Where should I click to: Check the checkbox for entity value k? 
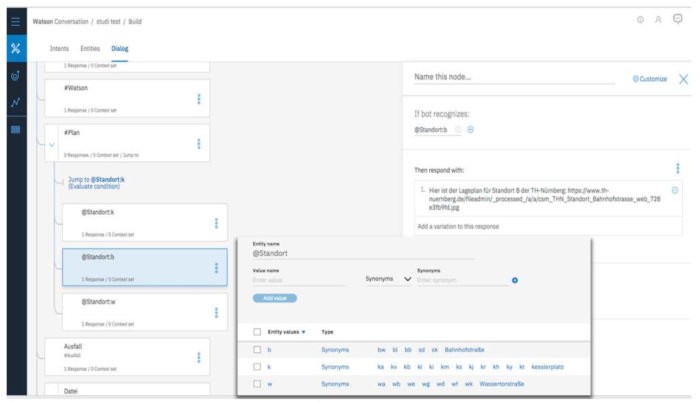[x=256, y=367]
